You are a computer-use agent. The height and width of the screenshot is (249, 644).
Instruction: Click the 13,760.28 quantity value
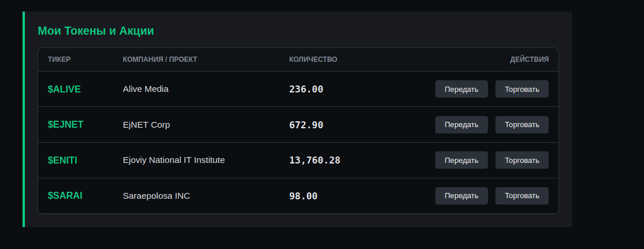coord(314,160)
